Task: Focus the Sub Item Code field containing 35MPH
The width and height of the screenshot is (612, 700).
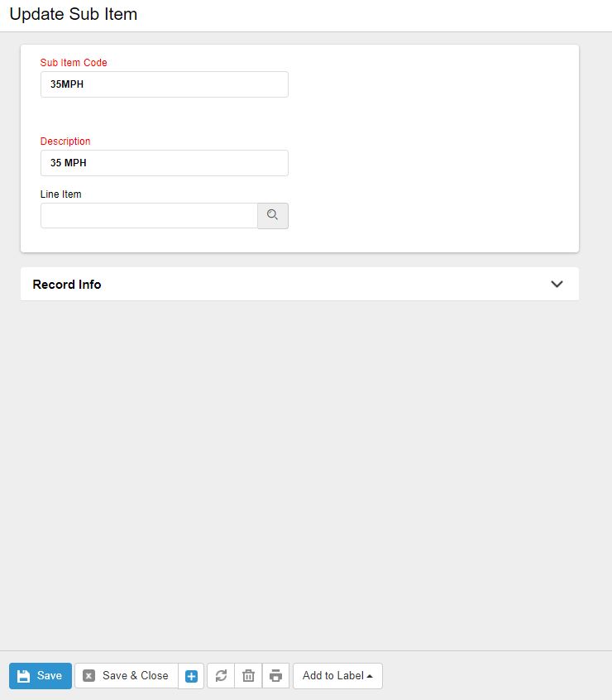Action: click(x=164, y=84)
